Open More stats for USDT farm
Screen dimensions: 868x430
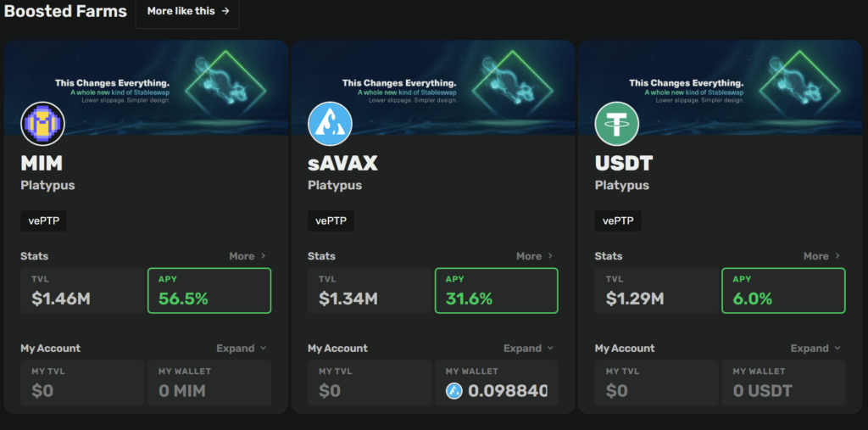coord(821,256)
